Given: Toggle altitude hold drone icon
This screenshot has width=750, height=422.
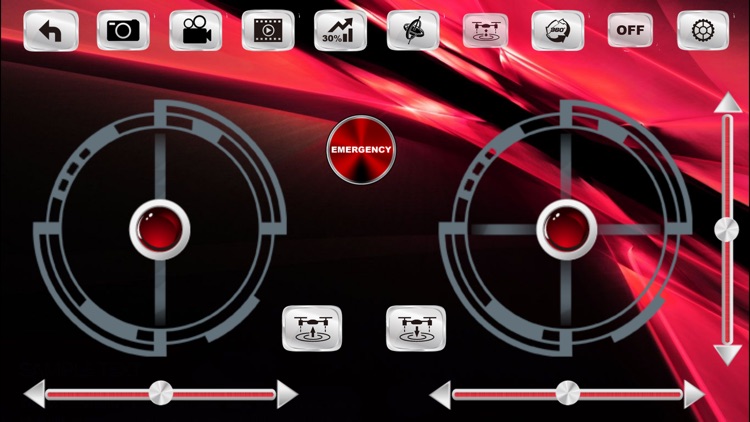Looking at the screenshot, I should click(x=485, y=31).
